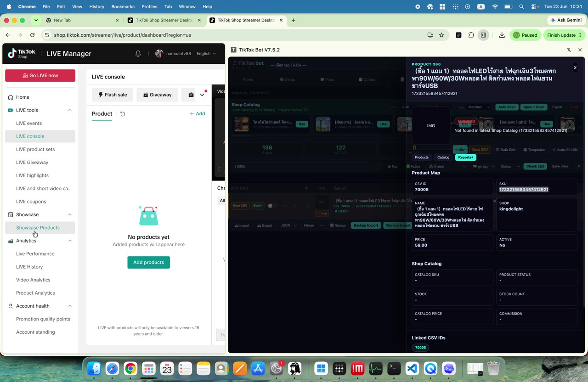This screenshot has width=588, height=382.
Task: Bookmark this page with the star icon
Action: coord(441,35)
